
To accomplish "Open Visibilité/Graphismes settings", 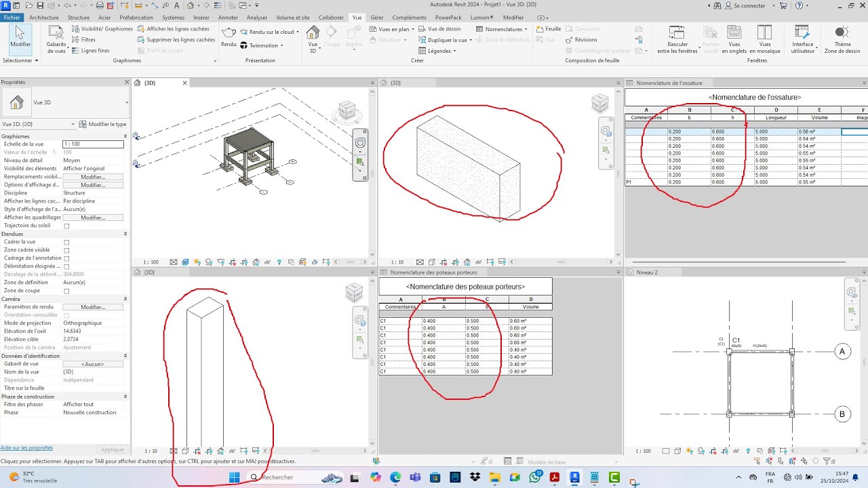I will click(103, 29).
